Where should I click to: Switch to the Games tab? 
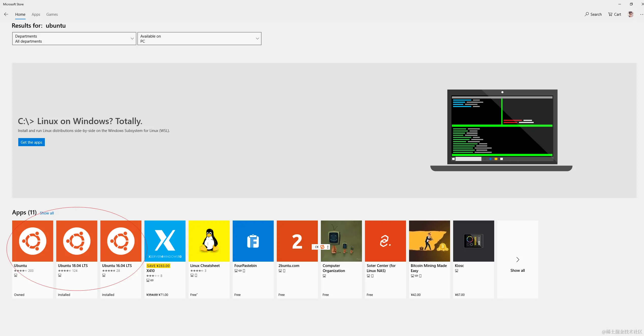pyautogui.click(x=52, y=14)
